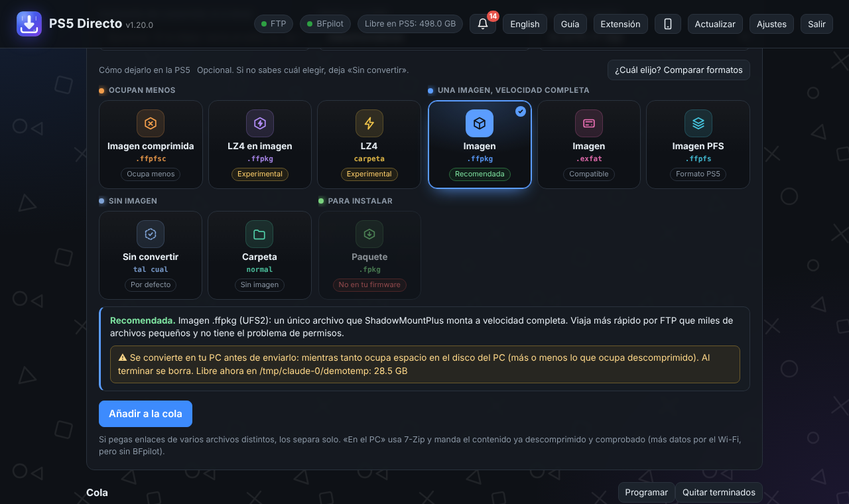
Task: Click Actualizar in the top bar
Action: coord(715,24)
